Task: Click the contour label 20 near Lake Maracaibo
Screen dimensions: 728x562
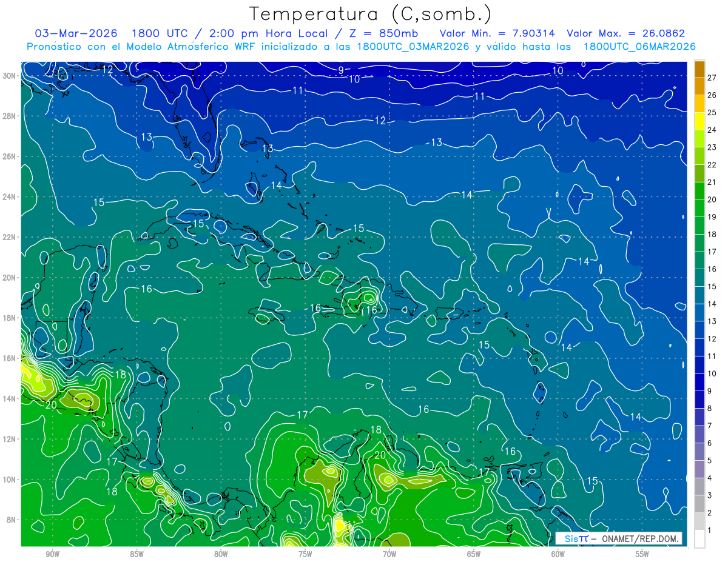Action: click(380, 455)
